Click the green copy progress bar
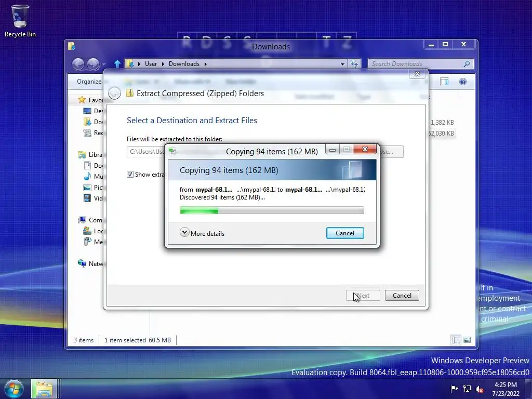The image size is (532, 399). point(271,211)
